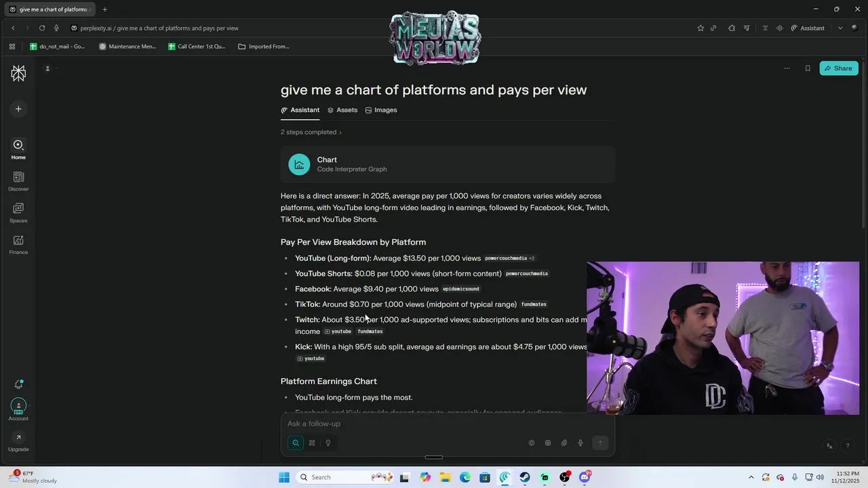Open Steam from the taskbar

(x=525, y=477)
